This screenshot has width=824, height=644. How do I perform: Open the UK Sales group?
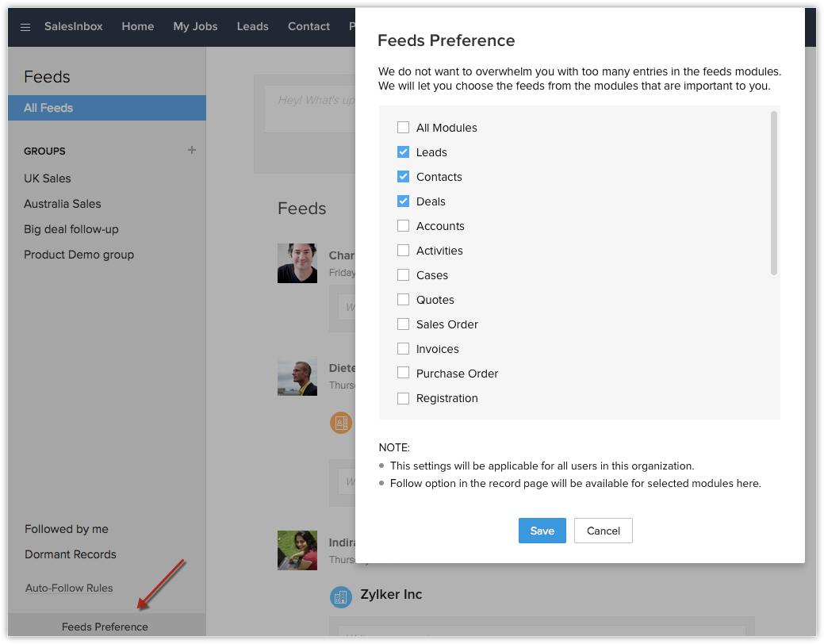[x=48, y=178]
